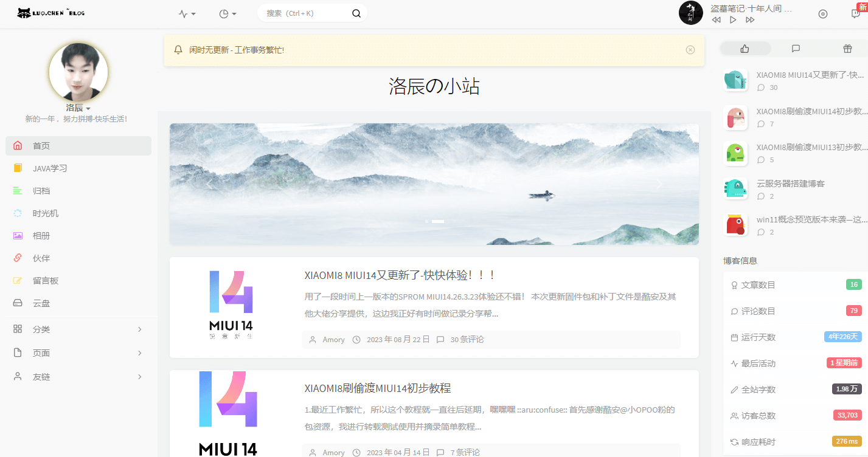
Task: Click the teal dinosaur avatar icon
Action: pos(735,189)
